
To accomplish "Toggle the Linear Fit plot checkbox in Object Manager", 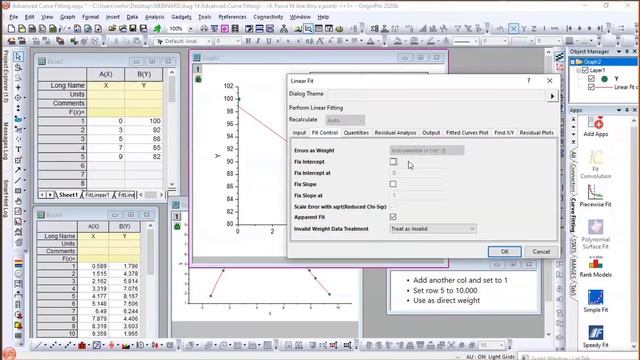I will [591, 87].
